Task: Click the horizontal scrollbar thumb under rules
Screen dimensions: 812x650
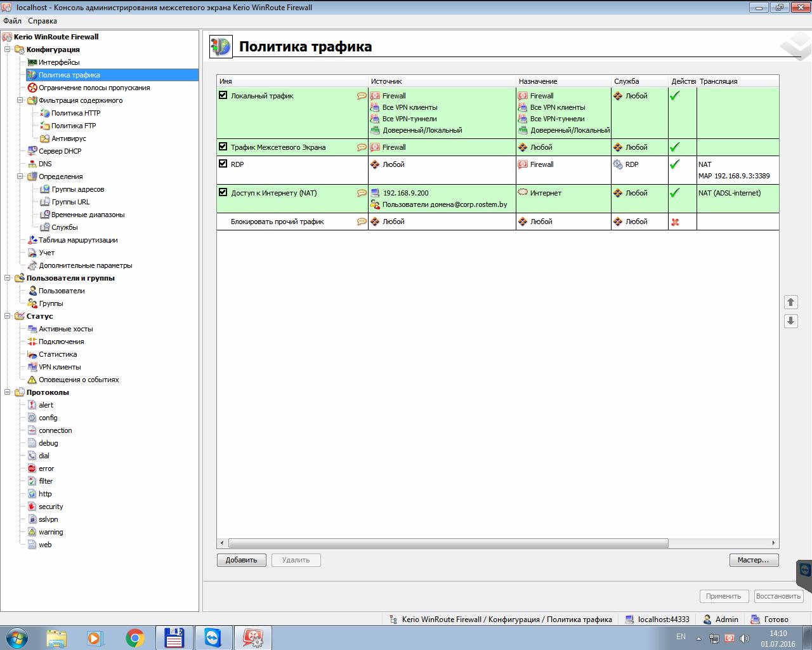Action: (x=448, y=543)
